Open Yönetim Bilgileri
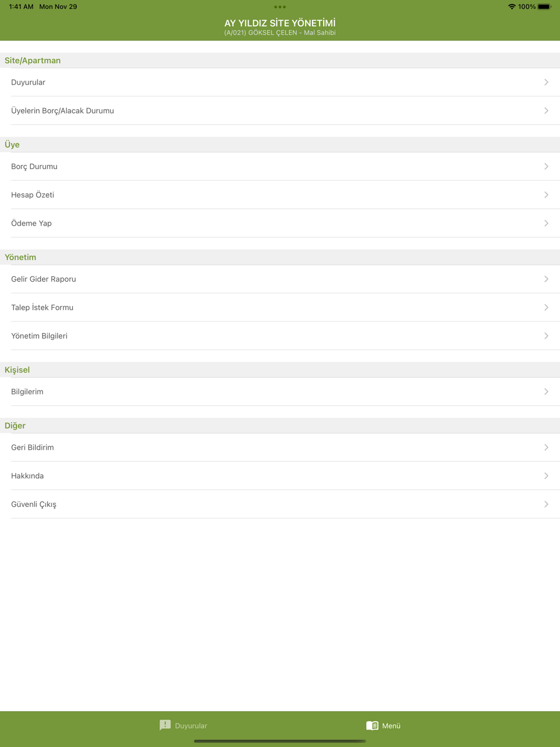This screenshot has width=560, height=747. 280,335
